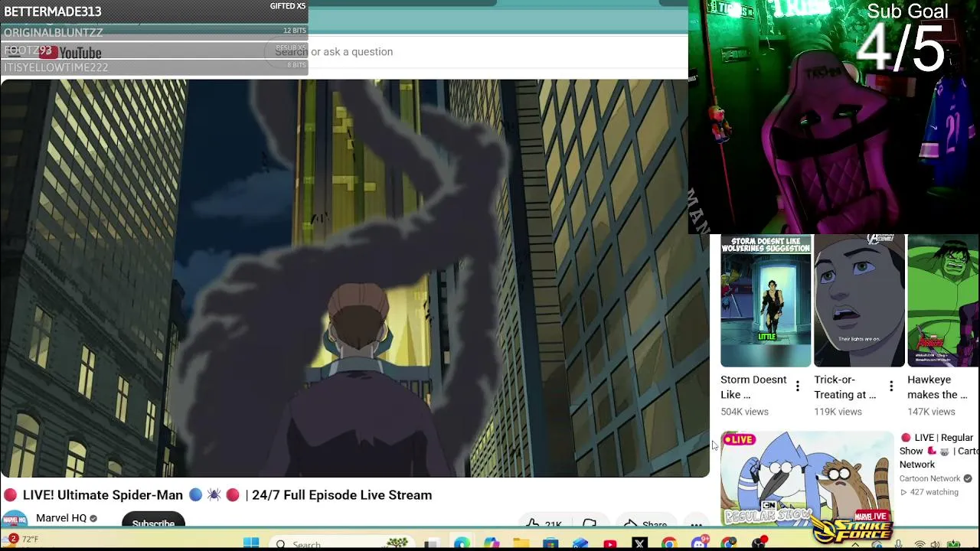Open the YouTube hamburger guide menu

[x=13, y=52]
